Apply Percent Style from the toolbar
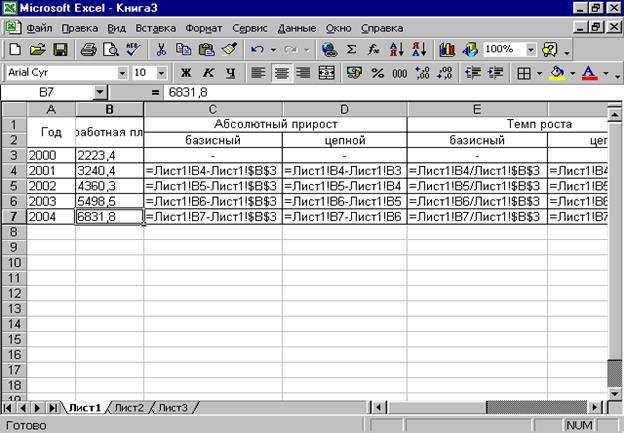Viewport: 624px width, 433px height. (x=377, y=73)
